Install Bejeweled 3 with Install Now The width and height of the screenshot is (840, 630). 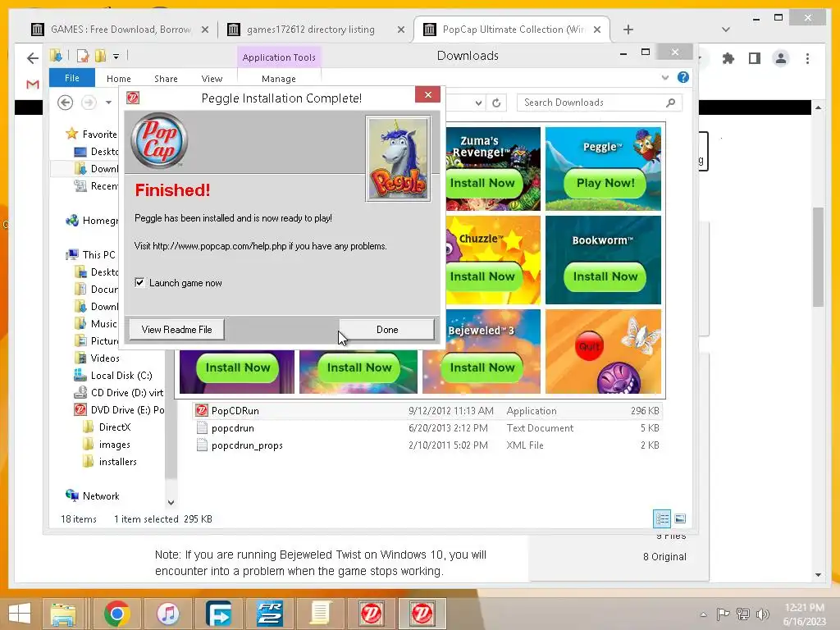click(482, 367)
